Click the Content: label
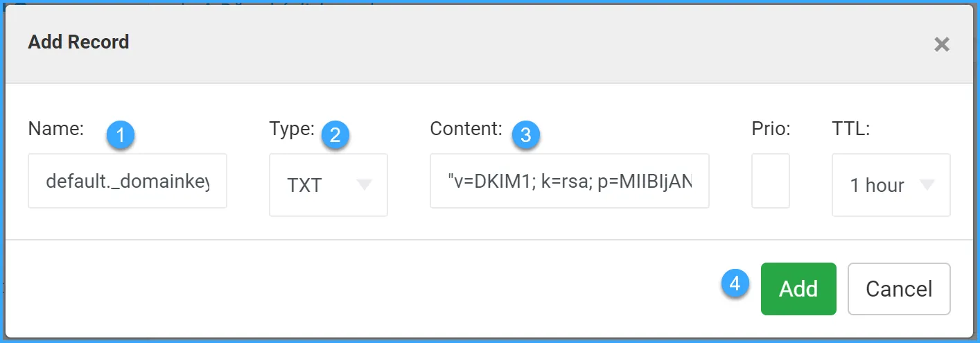Image resolution: width=980 pixels, height=343 pixels. point(466,128)
